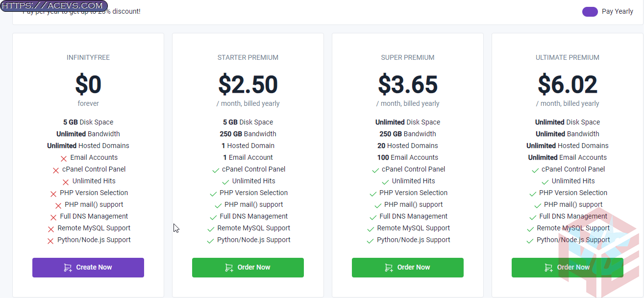Viewport: 644px width, 298px height.
Task: Click red X beside InfinityFree Email Accounts
Action: click(x=64, y=158)
